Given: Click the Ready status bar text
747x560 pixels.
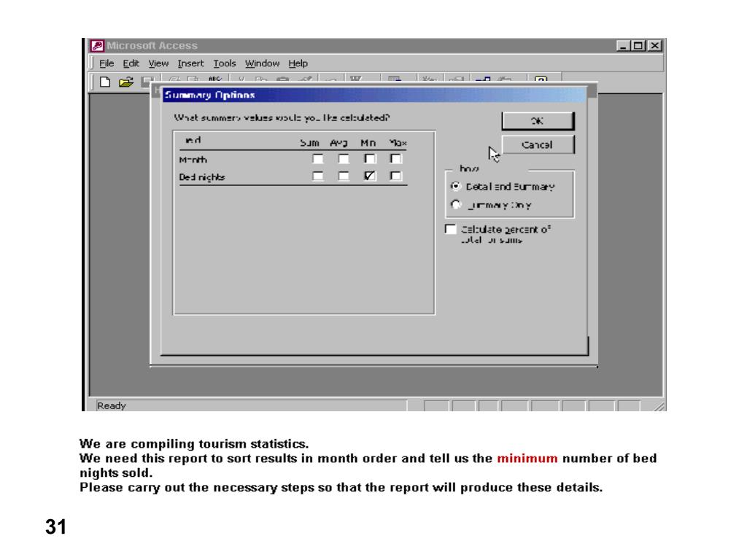Looking at the screenshot, I should (112, 405).
